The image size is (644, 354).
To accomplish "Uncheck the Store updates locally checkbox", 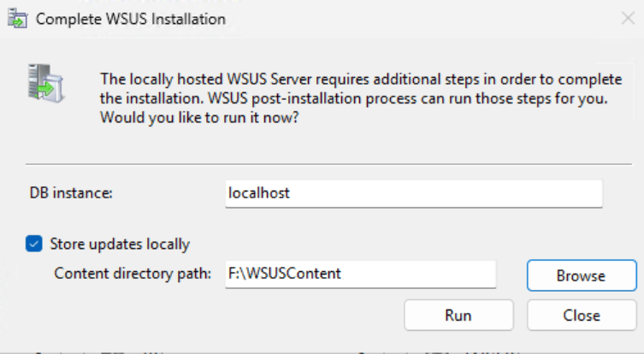I will coord(34,244).
